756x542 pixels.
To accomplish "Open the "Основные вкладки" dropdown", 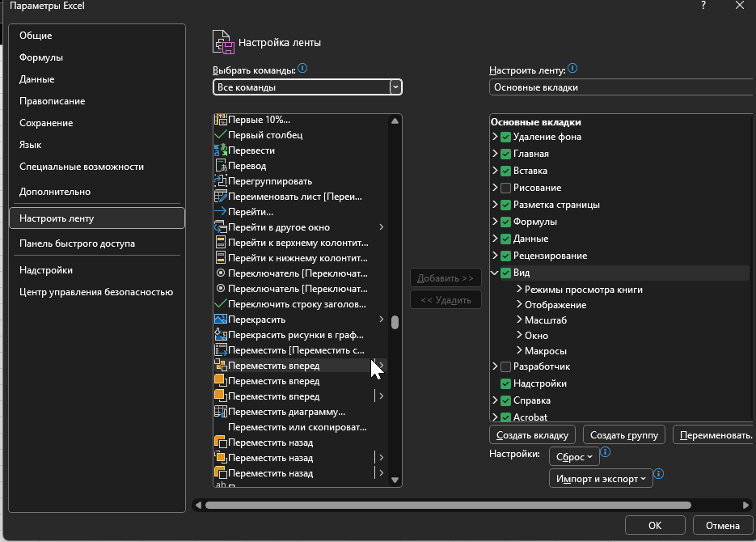I will tap(622, 87).
